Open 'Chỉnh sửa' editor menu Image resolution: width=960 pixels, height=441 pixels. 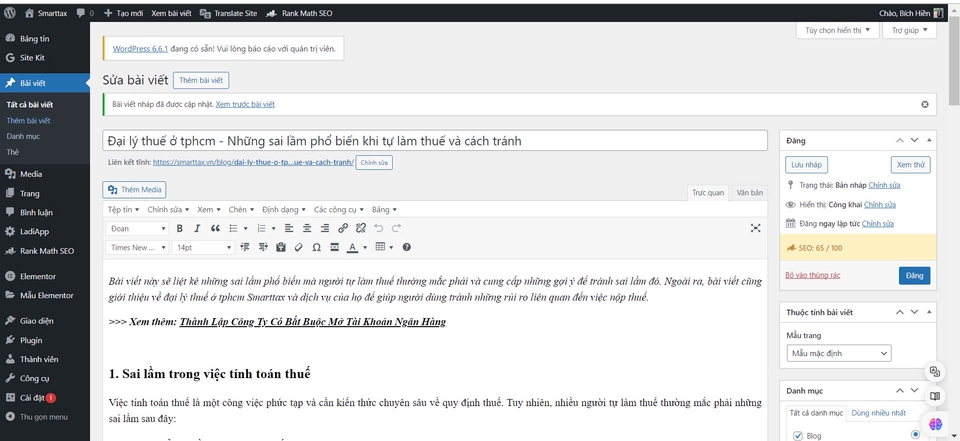(168, 209)
